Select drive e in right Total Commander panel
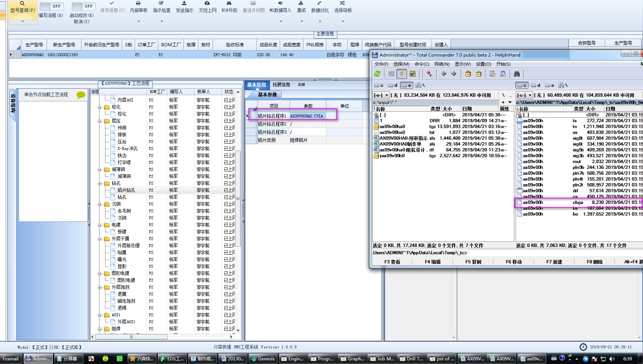643x364 pixels. click(x=549, y=85)
